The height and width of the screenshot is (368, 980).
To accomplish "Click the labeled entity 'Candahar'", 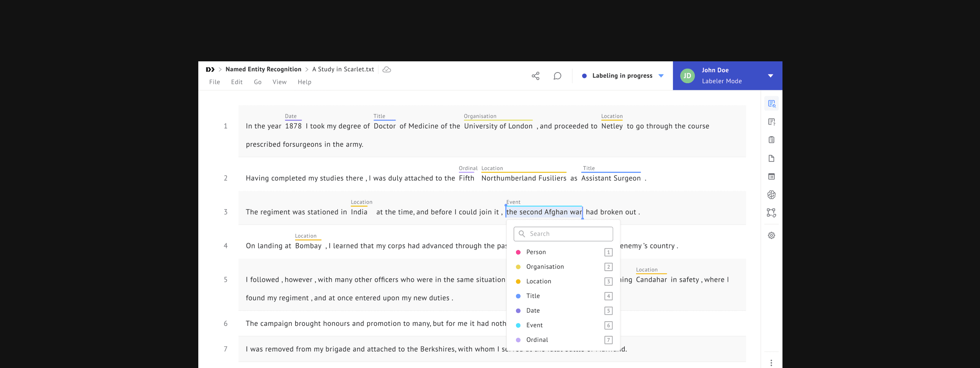I will (x=651, y=279).
